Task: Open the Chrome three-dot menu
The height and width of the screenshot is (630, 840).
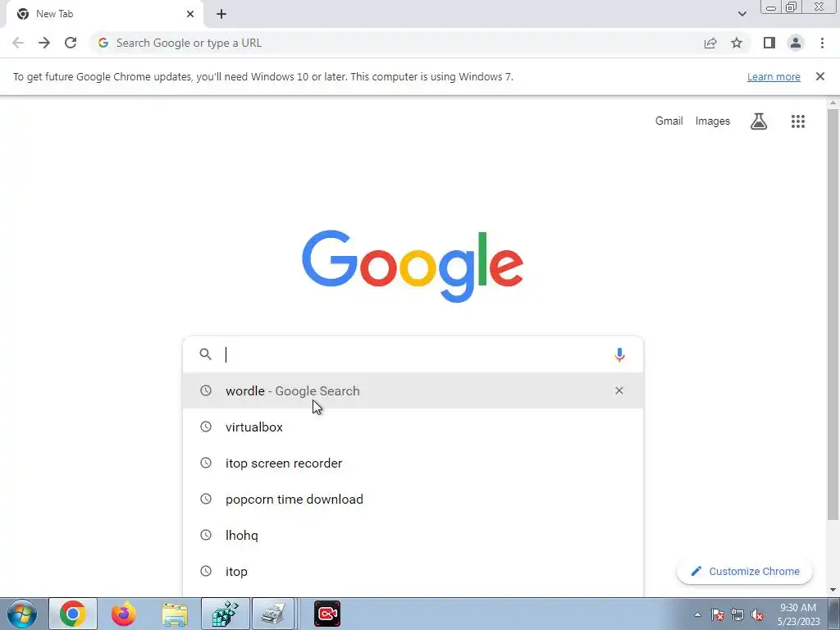Action: pos(822,43)
